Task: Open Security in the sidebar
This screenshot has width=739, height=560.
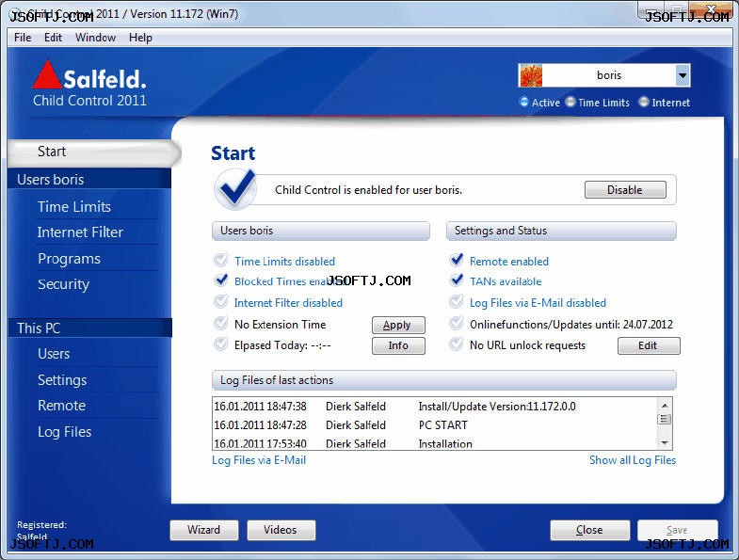Action: (x=63, y=284)
